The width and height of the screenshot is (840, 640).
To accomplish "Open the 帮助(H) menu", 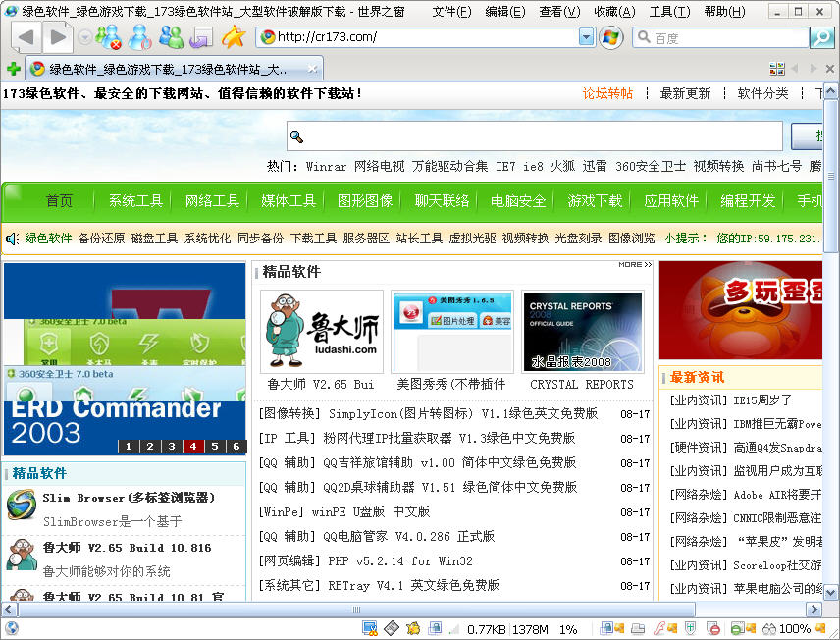I will (724, 11).
